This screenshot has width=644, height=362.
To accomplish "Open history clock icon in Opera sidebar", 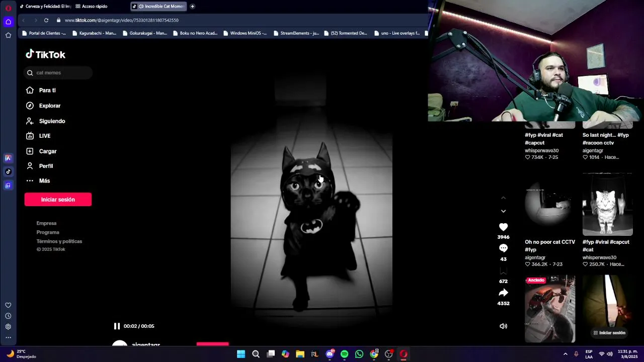I will click(x=8, y=316).
